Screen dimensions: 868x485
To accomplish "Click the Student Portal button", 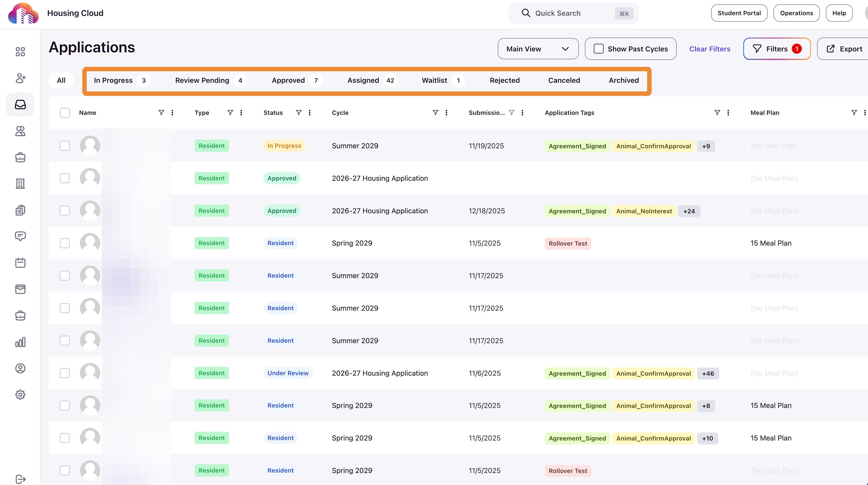I will [x=739, y=13].
